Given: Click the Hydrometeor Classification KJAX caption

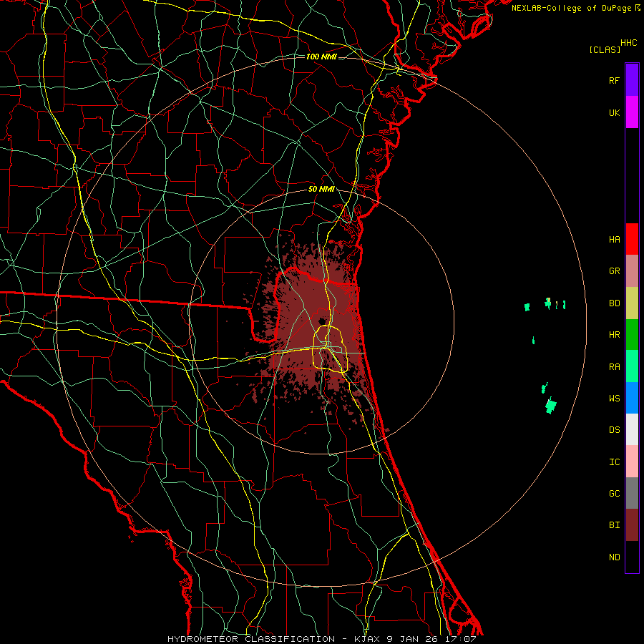Looking at the screenshot, I should (321, 639).
